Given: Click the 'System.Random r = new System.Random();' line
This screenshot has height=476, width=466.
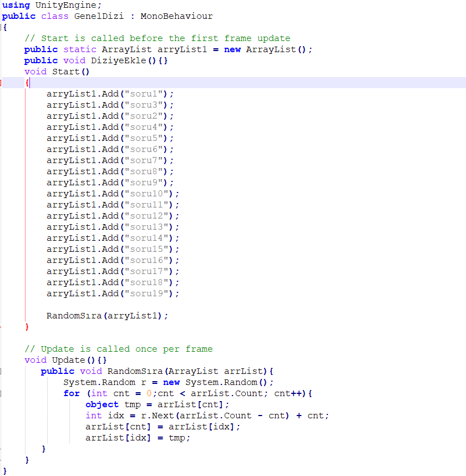Looking at the screenshot, I should [x=168, y=382].
